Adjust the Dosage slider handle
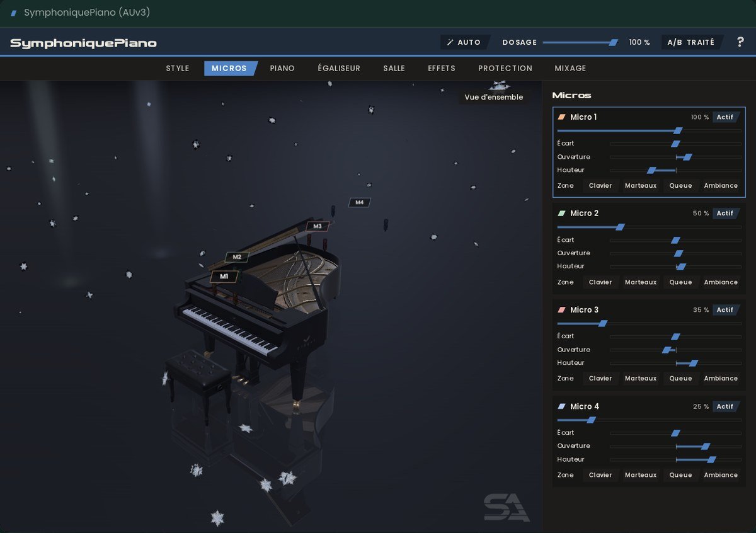This screenshot has height=533, width=756. (614, 42)
